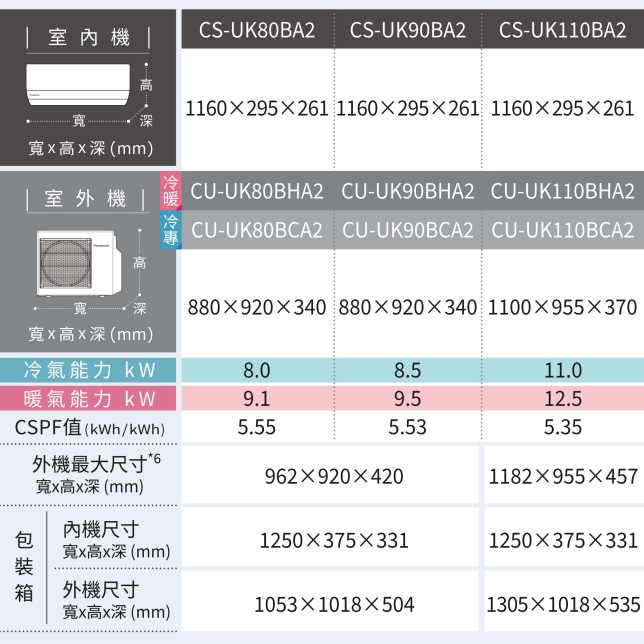Click the CU-UK110BHA2 model name

pos(562,191)
